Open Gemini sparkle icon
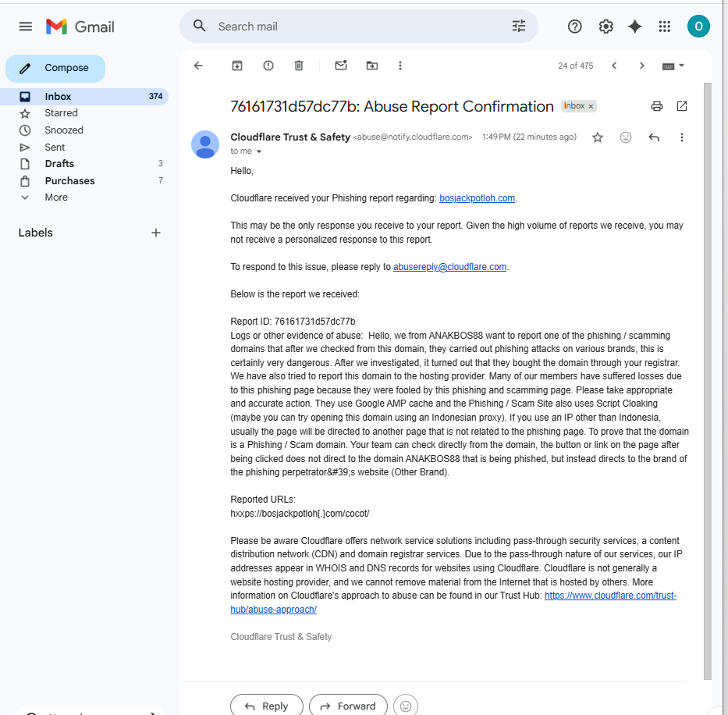The height and width of the screenshot is (715, 728). coord(634,27)
